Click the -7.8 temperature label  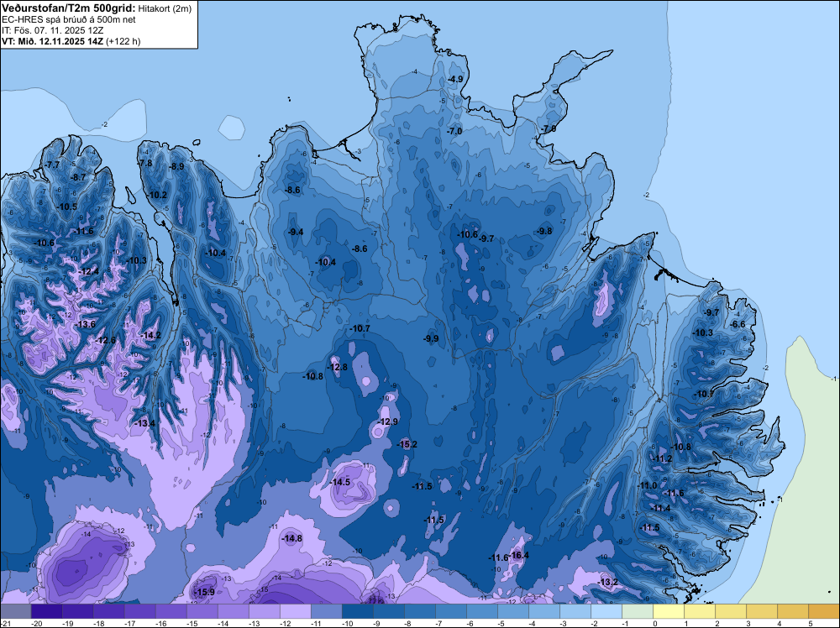144,163
